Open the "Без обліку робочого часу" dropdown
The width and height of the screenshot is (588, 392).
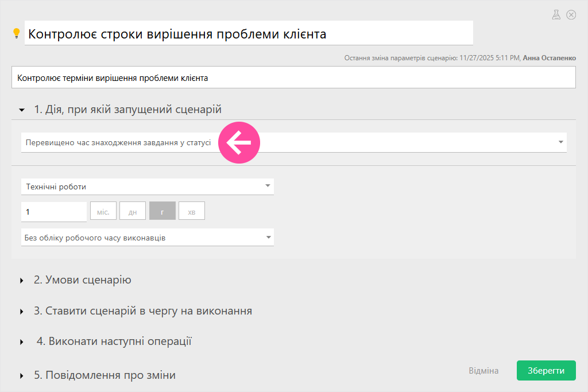[267, 237]
